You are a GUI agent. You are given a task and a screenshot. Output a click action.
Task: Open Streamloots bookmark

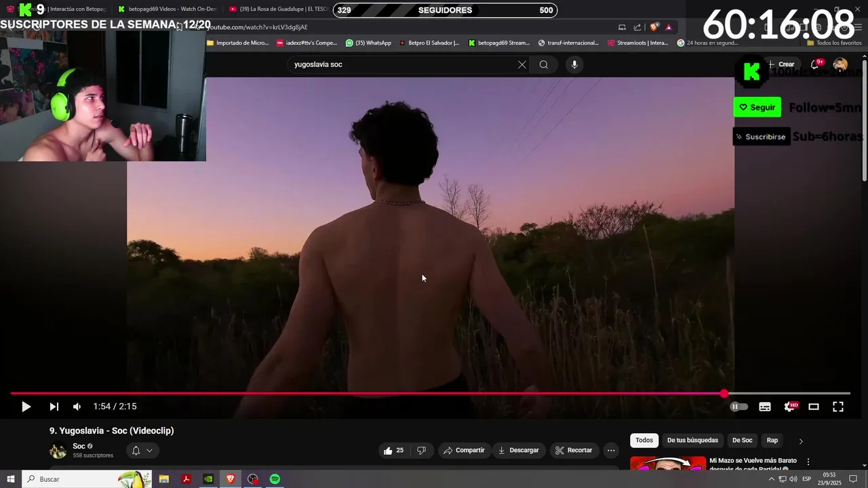coord(638,43)
